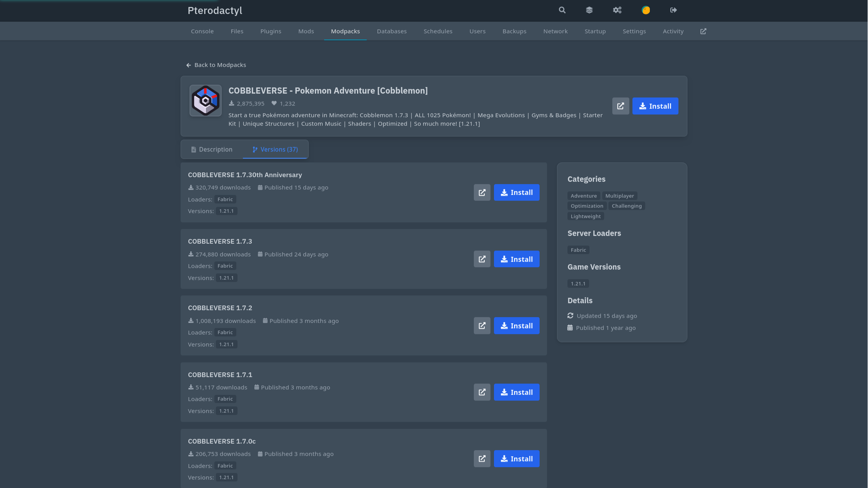Click the user avatar icon

646,10
